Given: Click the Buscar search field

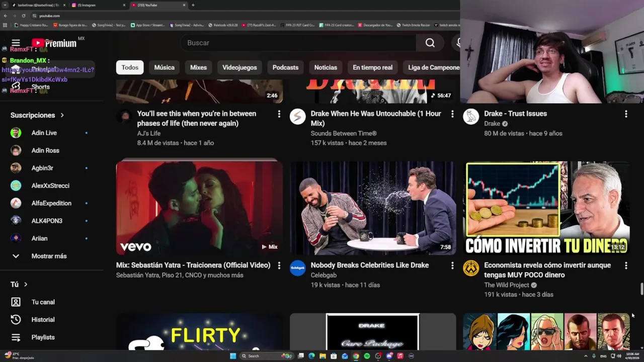Looking at the screenshot, I should pyautogui.click(x=298, y=43).
